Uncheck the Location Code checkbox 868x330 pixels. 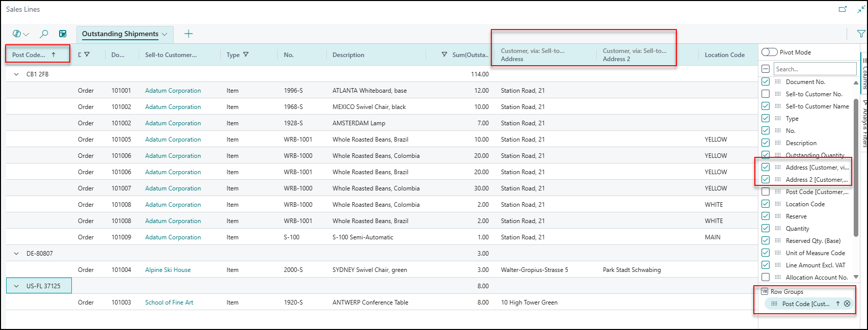pos(766,204)
